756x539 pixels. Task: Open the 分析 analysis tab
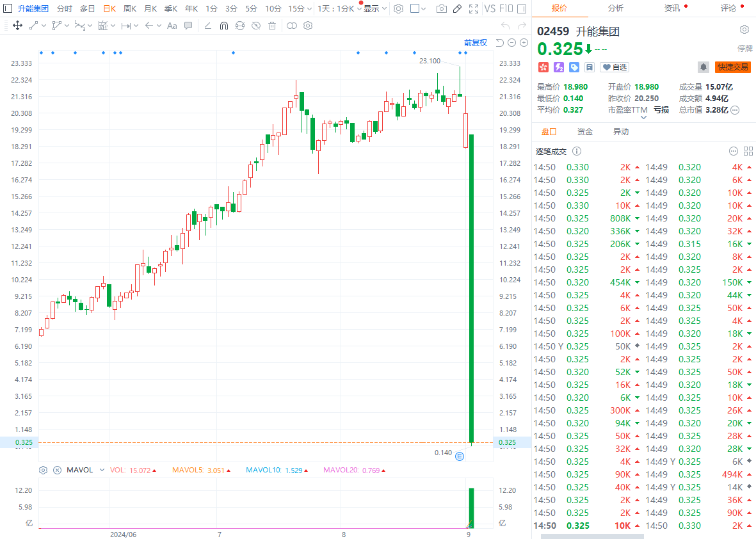616,8
